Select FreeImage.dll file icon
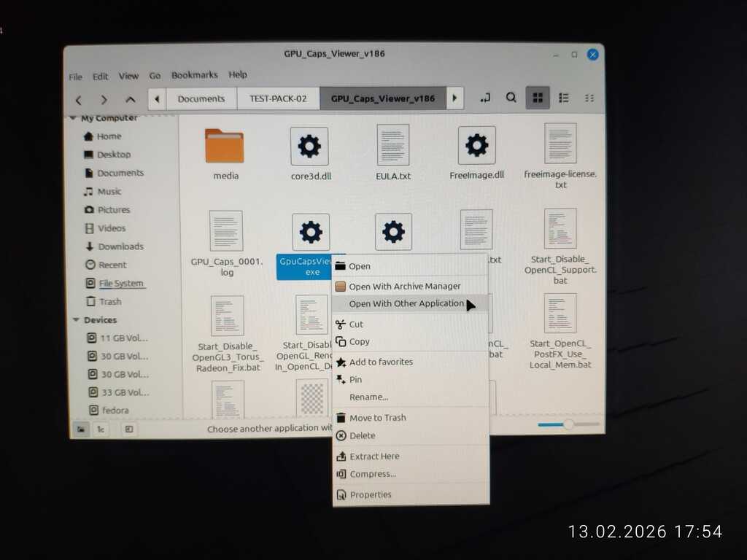 point(476,145)
